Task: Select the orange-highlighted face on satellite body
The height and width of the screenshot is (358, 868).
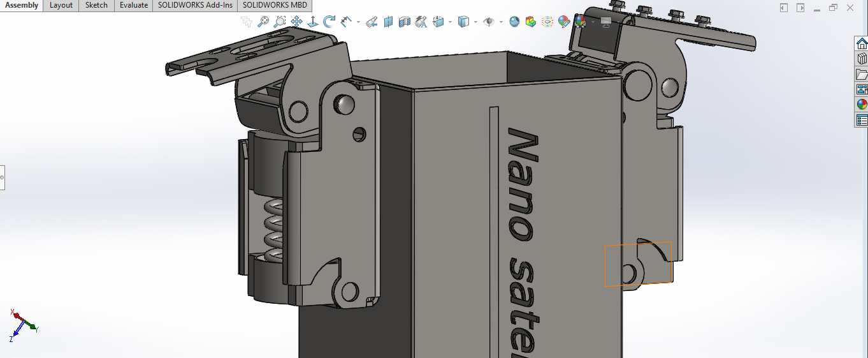Action: click(x=638, y=264)
